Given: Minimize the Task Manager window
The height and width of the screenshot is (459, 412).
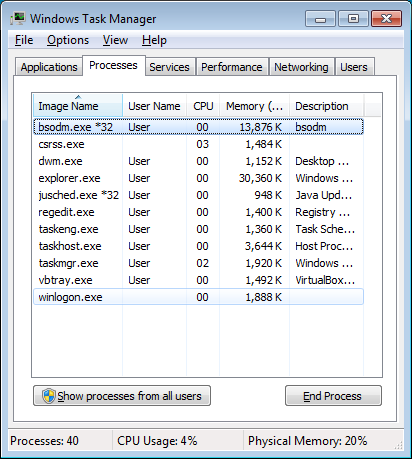Looking at the screenshot, I should pyautogui.click(x=320, y=19).
